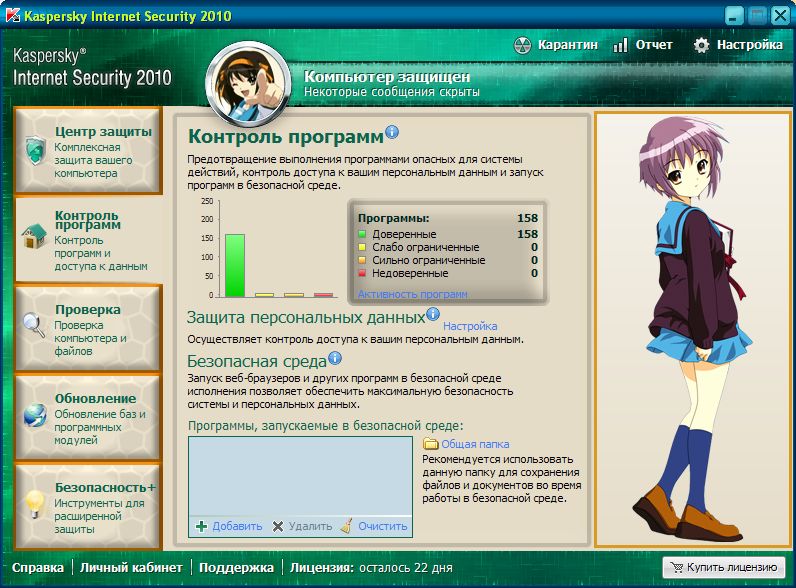796x588 pixels.
Task: Click info icon beside Защита персональных данных
Action: pyautogui.click(x=433, y=314)
